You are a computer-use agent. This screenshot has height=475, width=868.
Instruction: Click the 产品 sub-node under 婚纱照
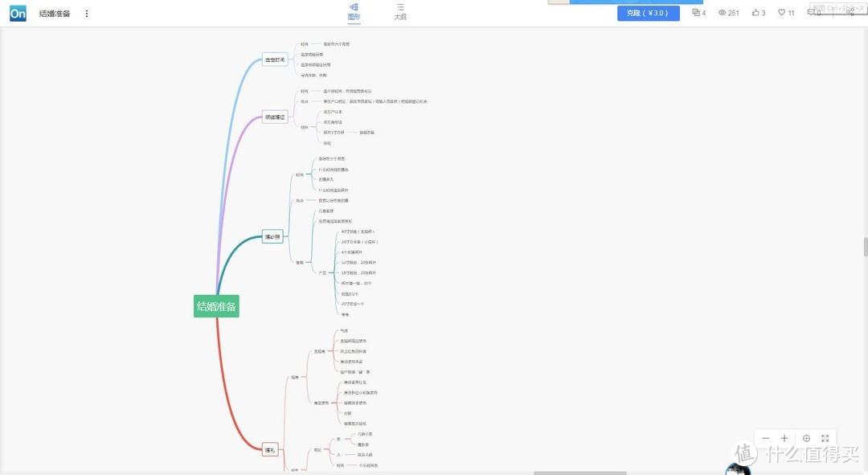[322, 273]
